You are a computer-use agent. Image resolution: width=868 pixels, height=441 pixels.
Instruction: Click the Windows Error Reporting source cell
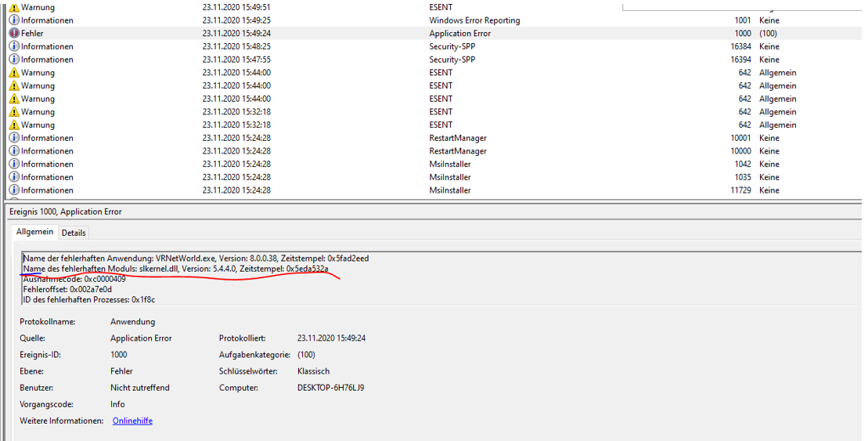474,20
